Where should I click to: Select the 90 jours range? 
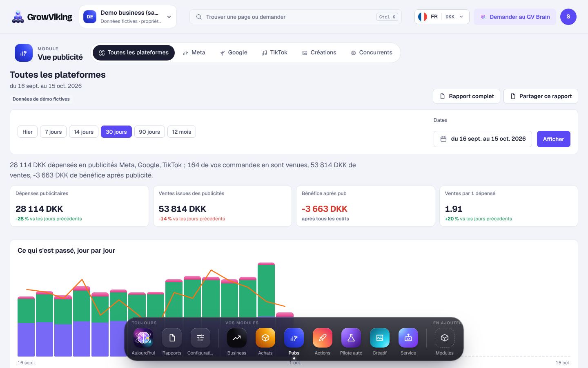149,132
